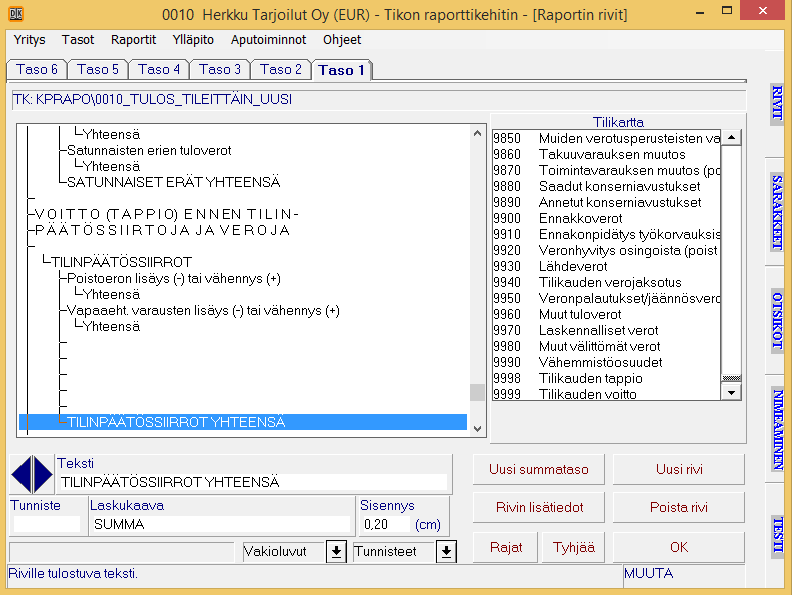Select SATUNNAISET ERÄT YHTEENSÄ row

pyautogui.click(x=173, y=182)
